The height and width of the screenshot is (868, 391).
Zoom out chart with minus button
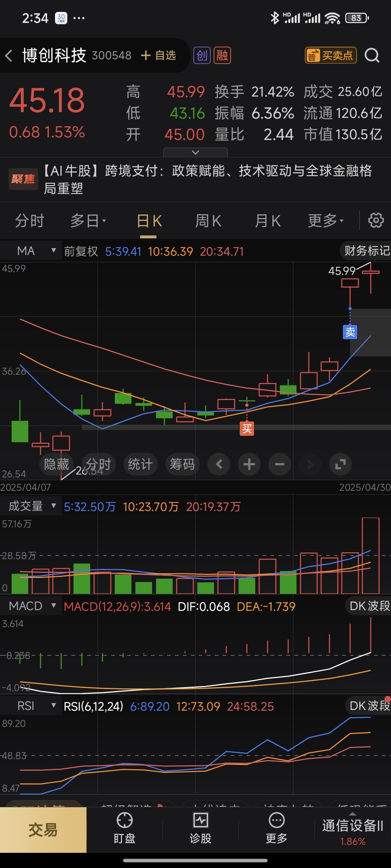tap(279, 464)
